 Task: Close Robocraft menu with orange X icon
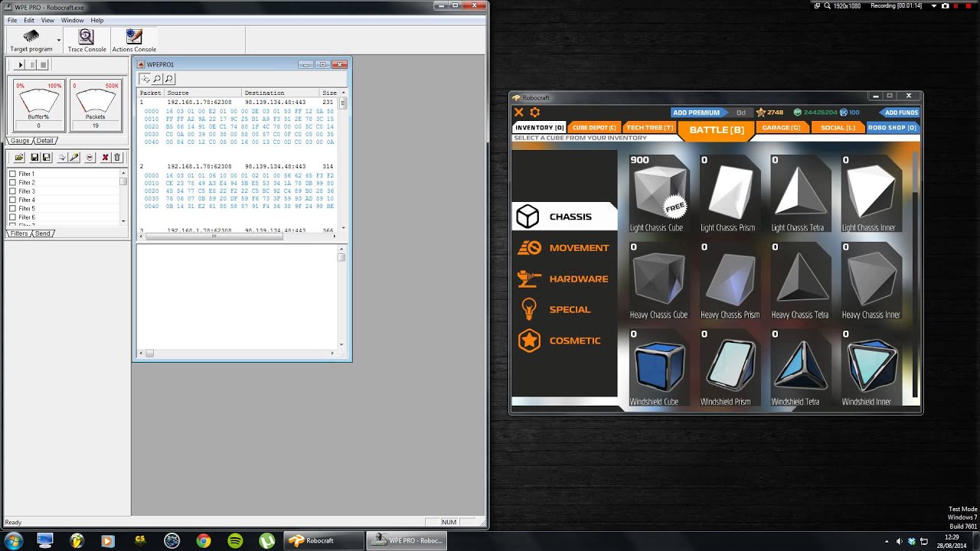[519, 112]
